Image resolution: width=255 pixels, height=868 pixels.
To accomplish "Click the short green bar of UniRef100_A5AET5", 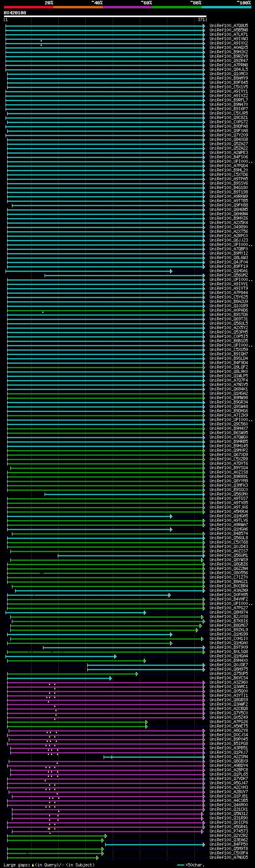I will click(x=77, y=726).
